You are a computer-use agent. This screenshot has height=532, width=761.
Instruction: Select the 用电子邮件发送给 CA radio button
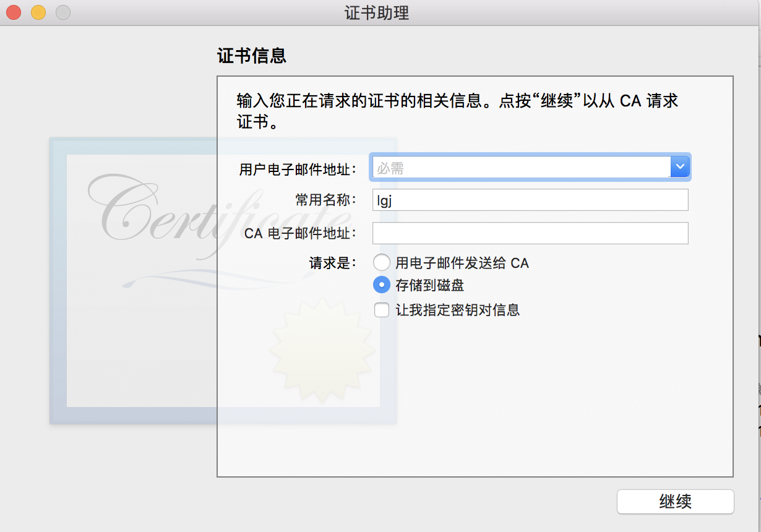pos(382,263)
